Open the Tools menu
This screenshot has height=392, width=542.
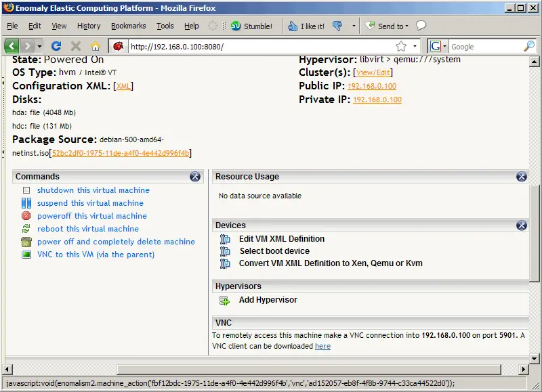pyautogui.click(x=165, y=26)
